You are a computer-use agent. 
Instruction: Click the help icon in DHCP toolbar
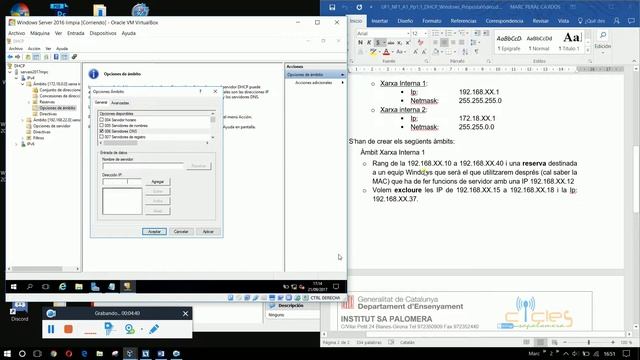tap(56, 57)
